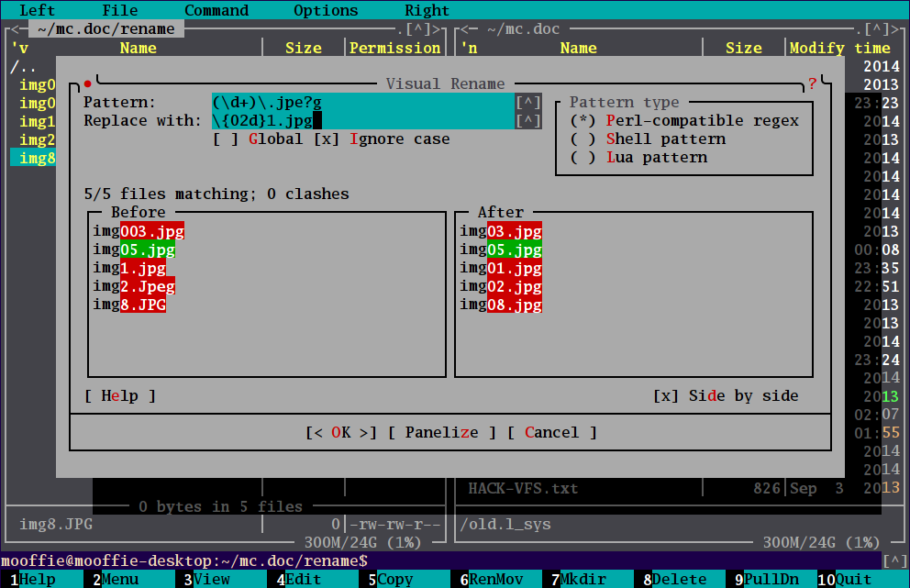Open left panel history [^] indicator
The image size is (910, 588).
click(427, 29)
